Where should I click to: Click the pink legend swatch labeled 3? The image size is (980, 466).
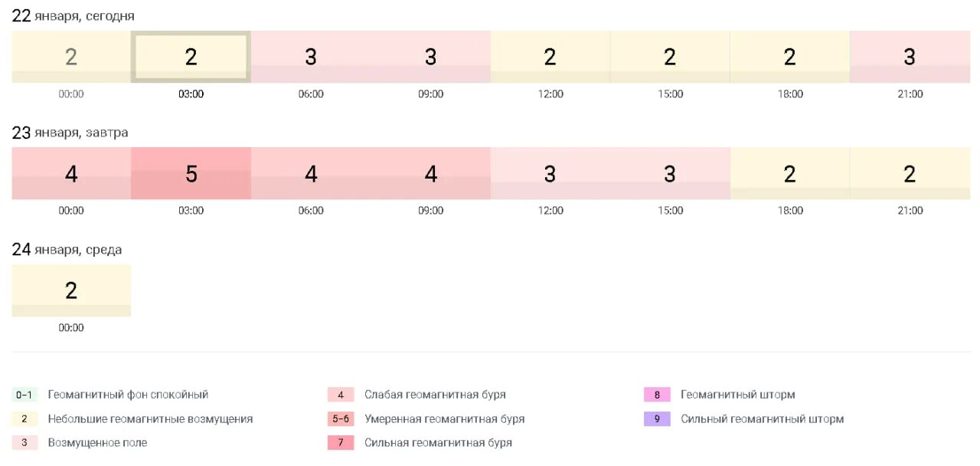(24, 443)
